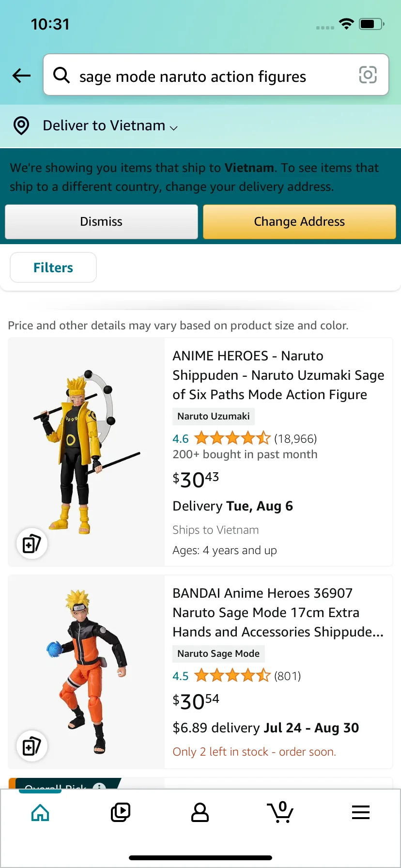Open the Home tab icon
Image resolution: width=401 pixels, height=868 pixels.
[x=40, y=812]
